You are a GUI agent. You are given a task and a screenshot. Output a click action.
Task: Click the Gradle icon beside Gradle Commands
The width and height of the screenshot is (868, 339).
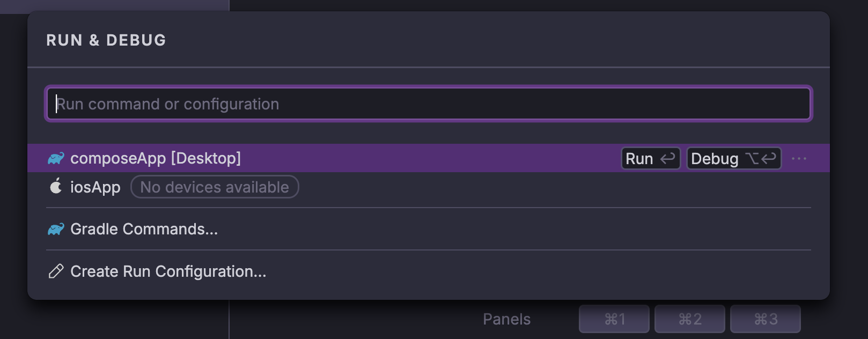click(x=56, y=229)
